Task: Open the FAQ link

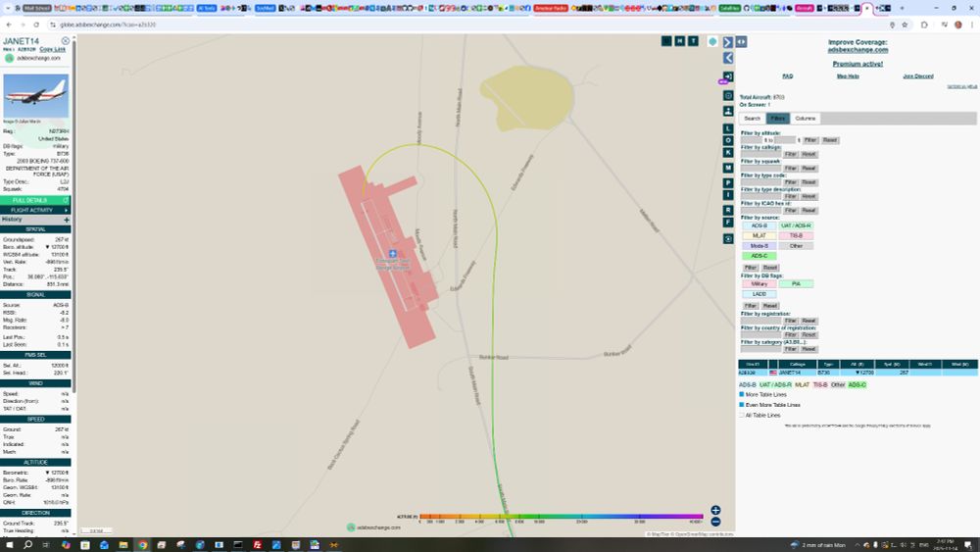Action: (788, 76)
